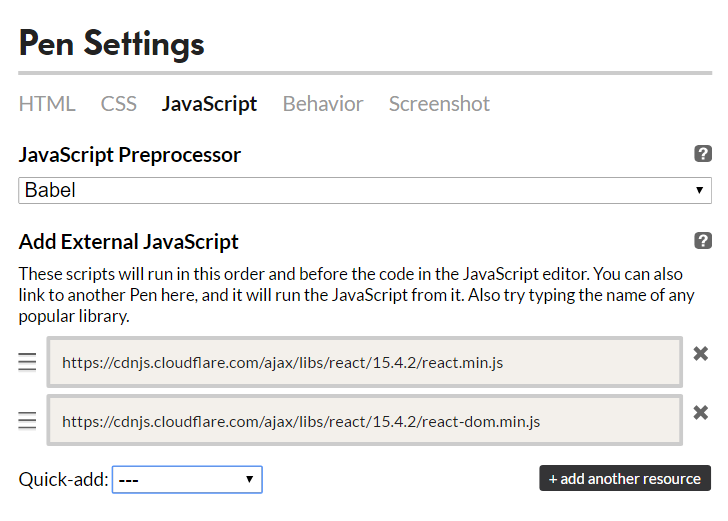728x521 pixels.
Task: Go to the Behavior tab
Action: coord(323,104)
